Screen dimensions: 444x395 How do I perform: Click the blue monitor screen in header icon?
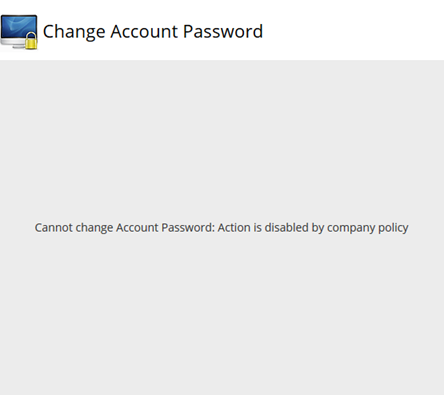point(18,27)
